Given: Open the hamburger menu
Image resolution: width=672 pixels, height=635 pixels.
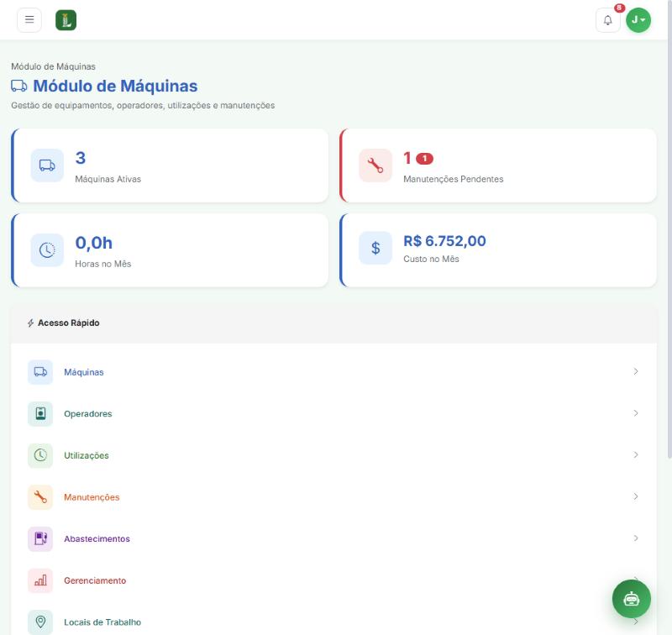Looking at the screenshot, I should [x=29, y=19].
